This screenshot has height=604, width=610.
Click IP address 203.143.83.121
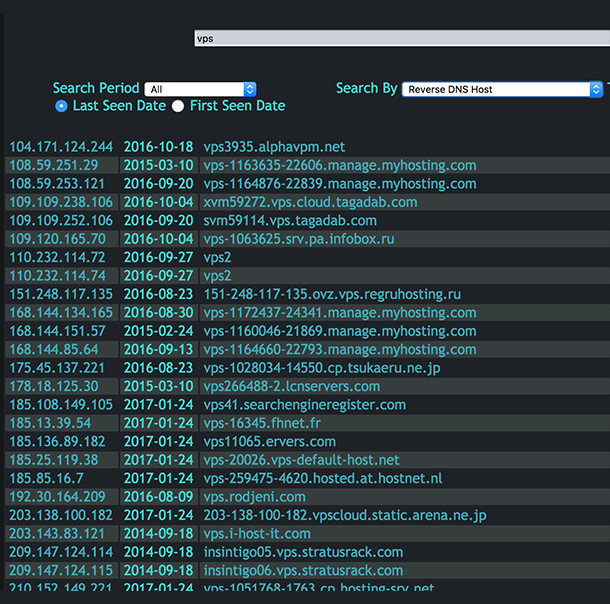(57, 534)
